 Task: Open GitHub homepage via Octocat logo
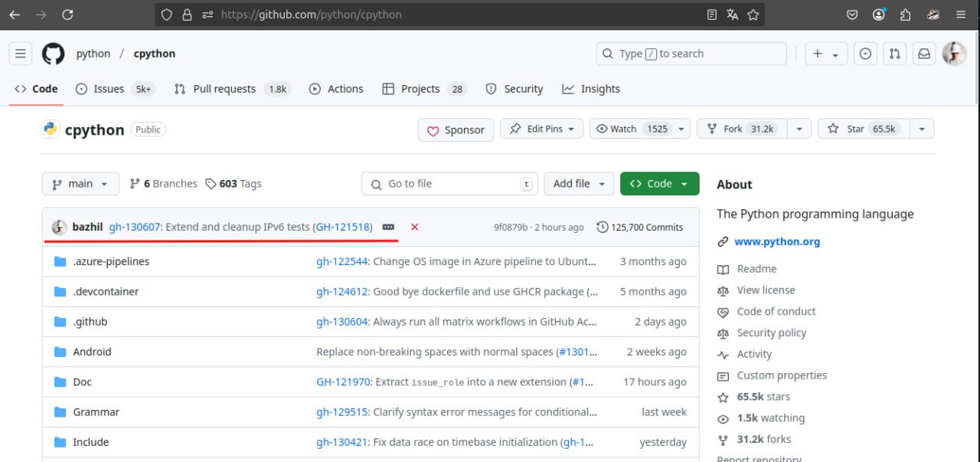[x=53, y=54]
